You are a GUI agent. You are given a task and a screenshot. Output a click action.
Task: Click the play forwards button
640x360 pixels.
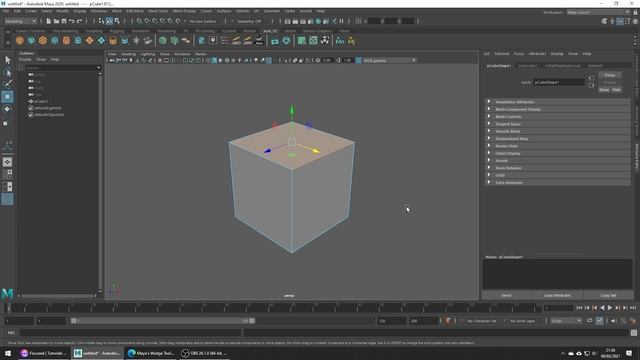tap(610, 308)
